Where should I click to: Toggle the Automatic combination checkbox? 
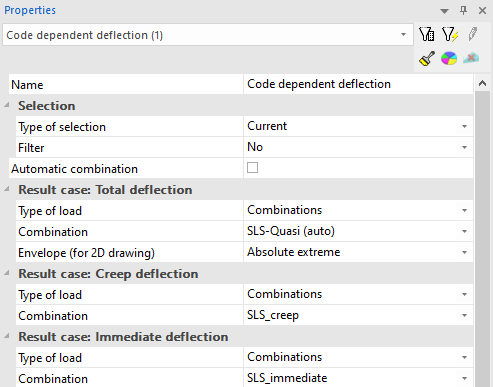(x=252, y=167)
